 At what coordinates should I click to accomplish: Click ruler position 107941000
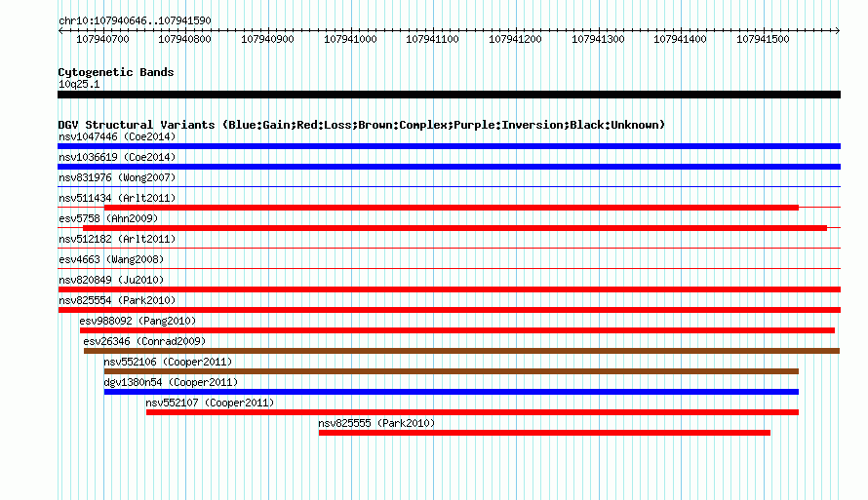350,39
